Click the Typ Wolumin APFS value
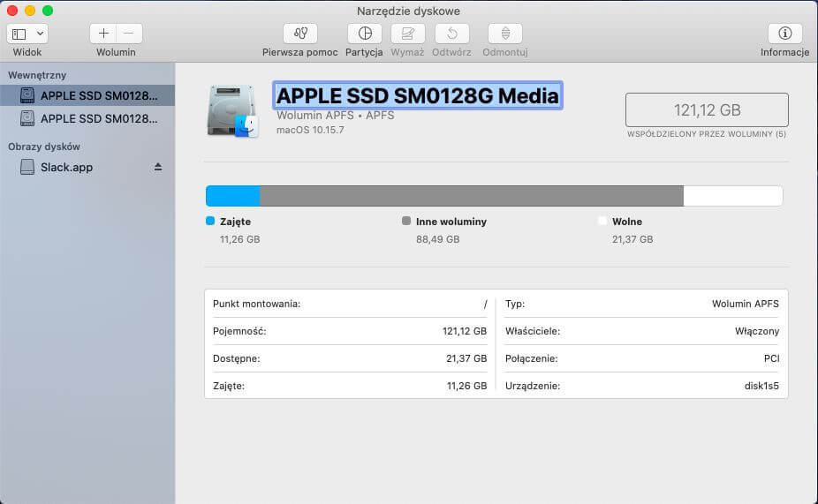The image size is (818, 504). 746,304
